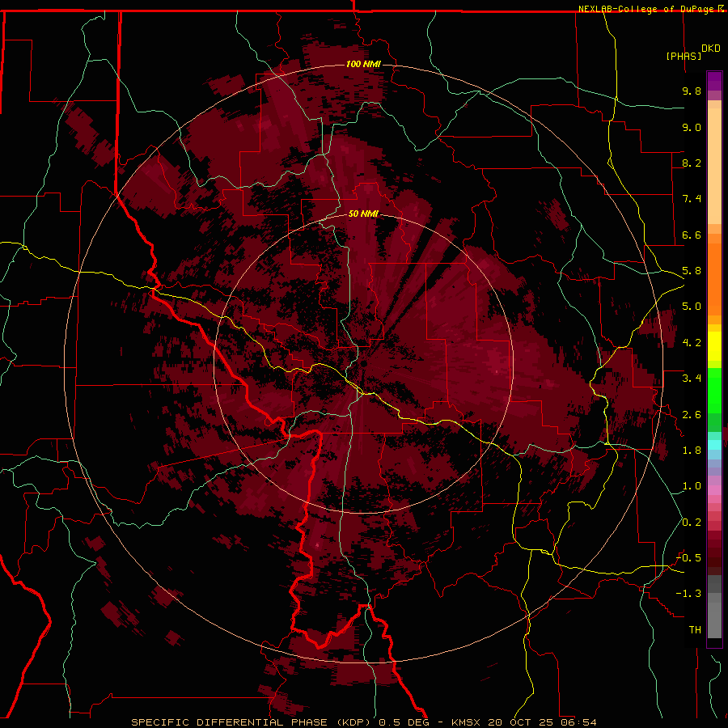Click the -0.5 value on the scale
The width and height of the screenshot is (728, 728).
[688, 558]
